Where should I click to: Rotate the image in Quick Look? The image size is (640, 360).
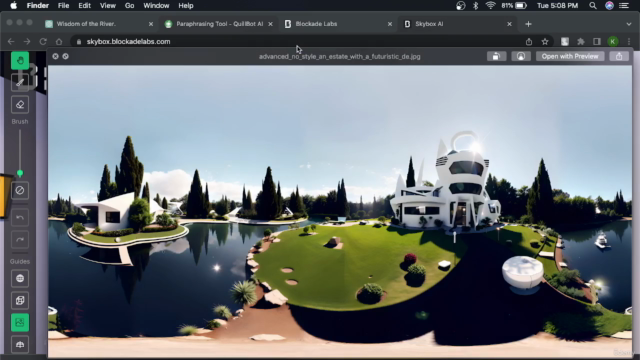496,56
